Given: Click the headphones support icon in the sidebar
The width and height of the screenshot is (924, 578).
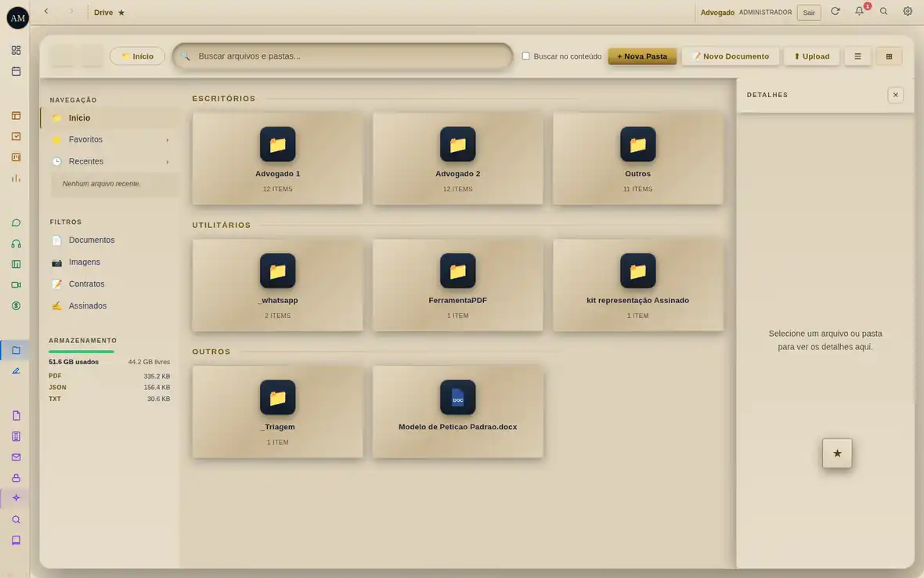Looking at the screenshot, I should tap(16, 244).
